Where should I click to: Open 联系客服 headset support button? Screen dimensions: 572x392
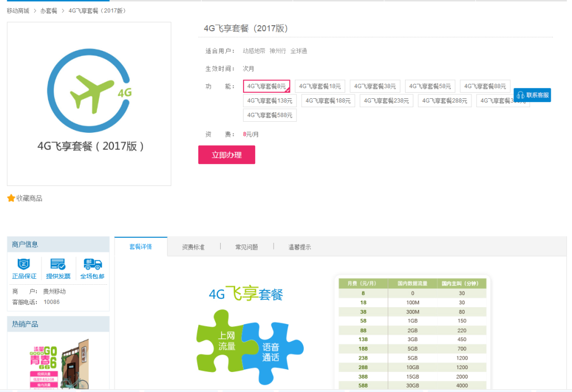[x=532, y=95]
